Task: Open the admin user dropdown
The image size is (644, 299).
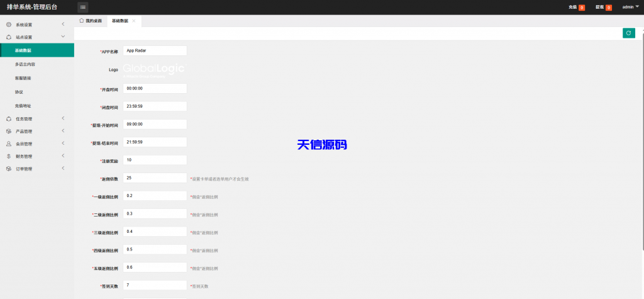Action: tap(630, 7)
